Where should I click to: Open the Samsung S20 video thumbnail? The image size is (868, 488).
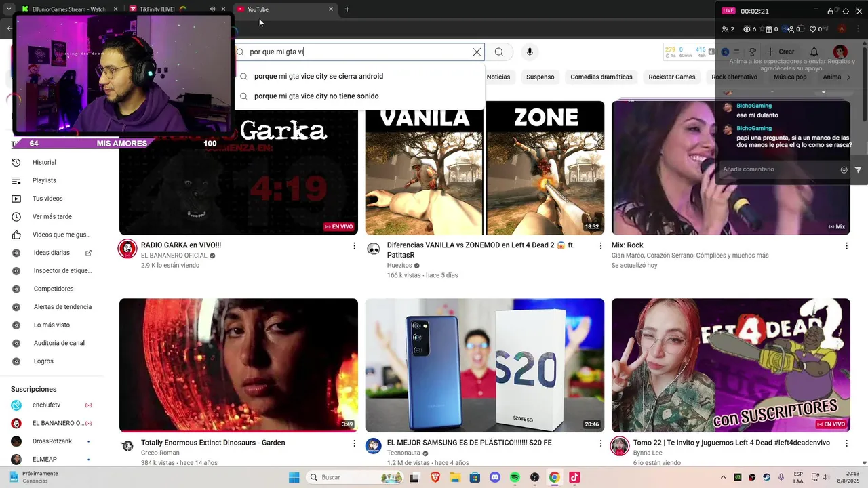pos(485,365)
